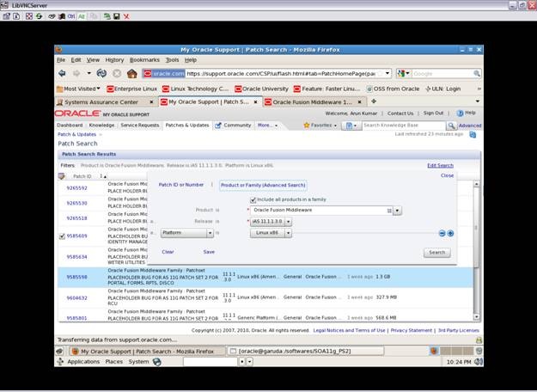Open the Favorites star dropdown
The width and height of the screenshot is (537, 392).
[320, 126]
